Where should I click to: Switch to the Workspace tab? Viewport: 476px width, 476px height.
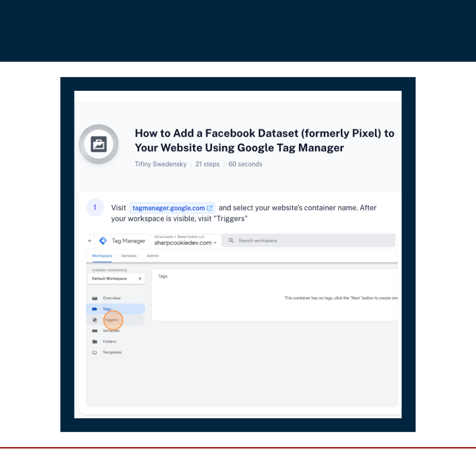coord(102,256)
